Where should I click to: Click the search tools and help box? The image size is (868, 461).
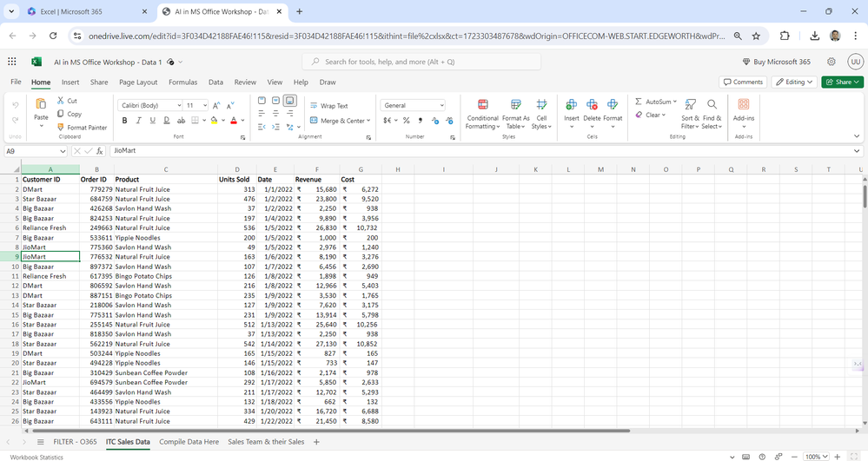(421, 62)
